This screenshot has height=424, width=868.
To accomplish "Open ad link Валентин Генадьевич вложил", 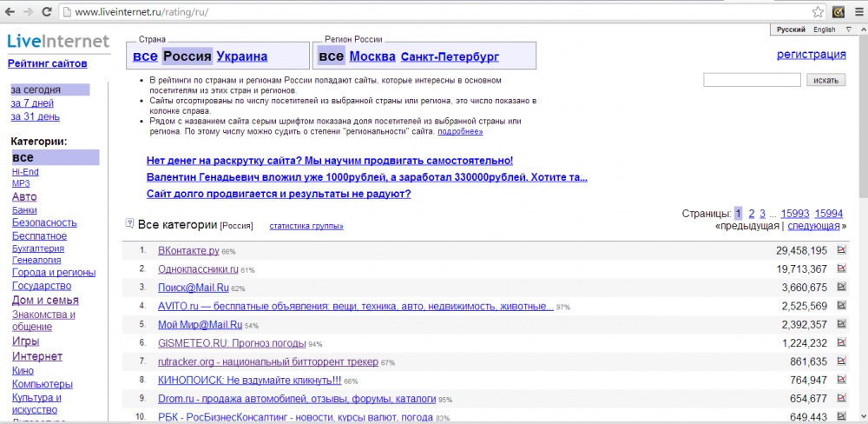I will tap(367, 177).
